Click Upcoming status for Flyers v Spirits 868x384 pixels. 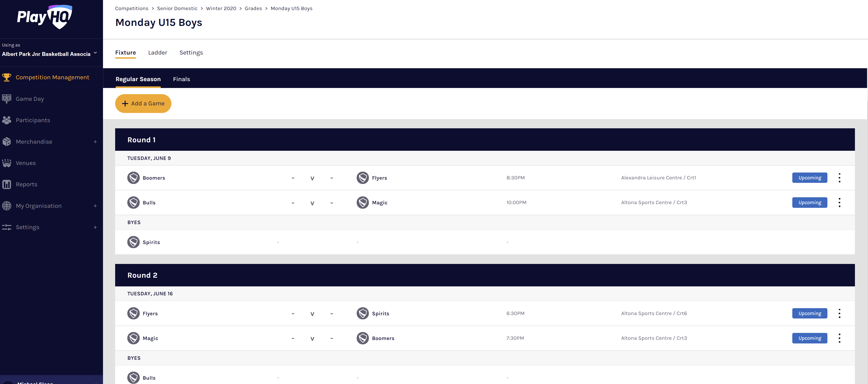pos(809,313)
